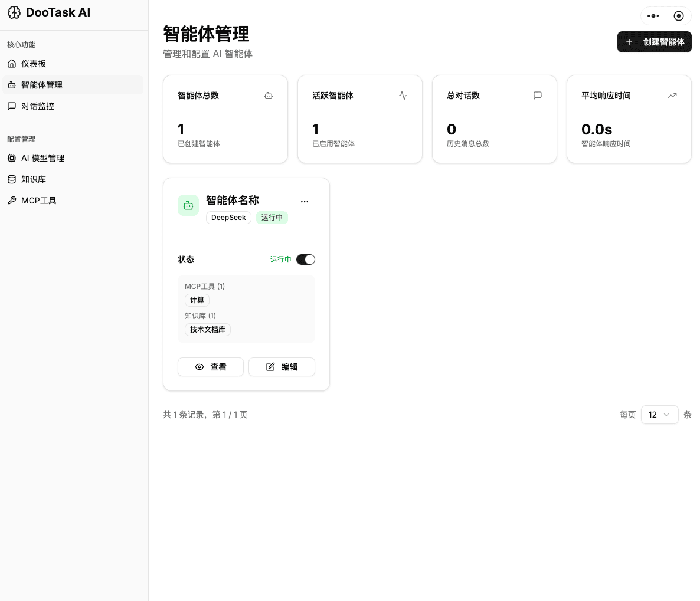The width and height of the screenshot is (700, 601).
Task: Click the 智能体名称 card title
Action: pyautogui.click(x=233, y=201)
